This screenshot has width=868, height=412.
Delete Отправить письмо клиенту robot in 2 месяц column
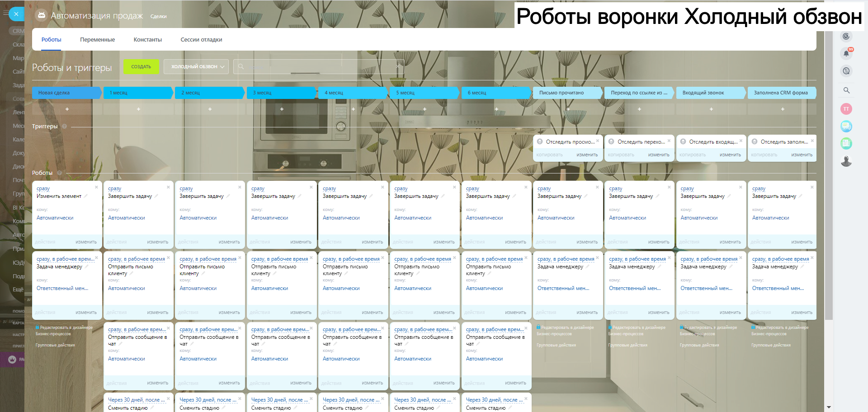240,257
